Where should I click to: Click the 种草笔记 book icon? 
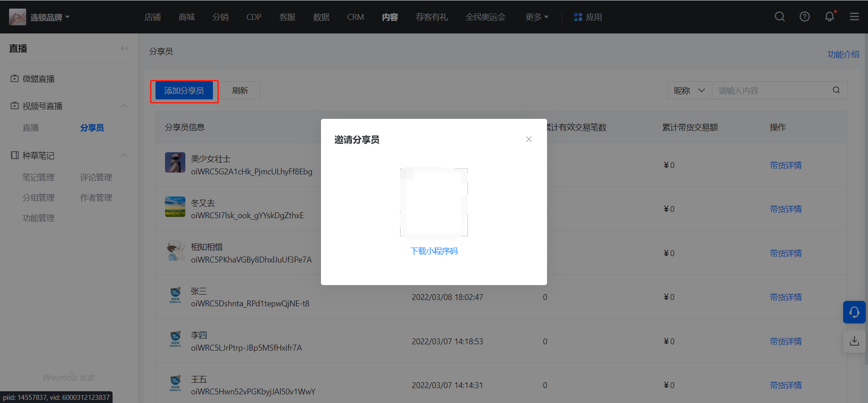click(15, 155)
